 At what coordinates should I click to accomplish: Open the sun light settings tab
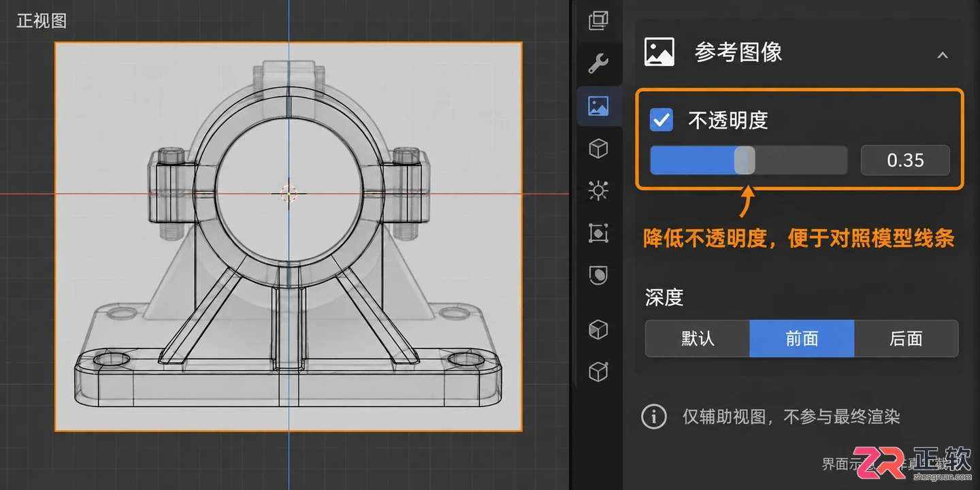[x=598, y=191]
